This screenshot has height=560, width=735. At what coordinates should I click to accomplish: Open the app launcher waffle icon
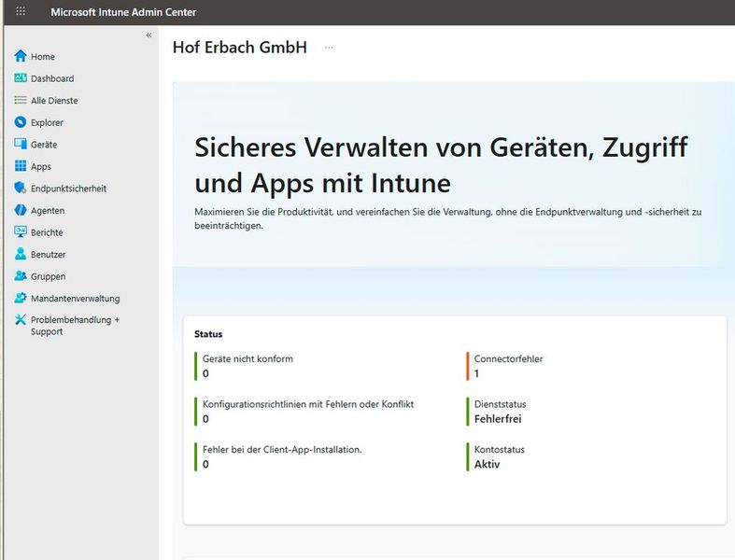pos(21,11)
